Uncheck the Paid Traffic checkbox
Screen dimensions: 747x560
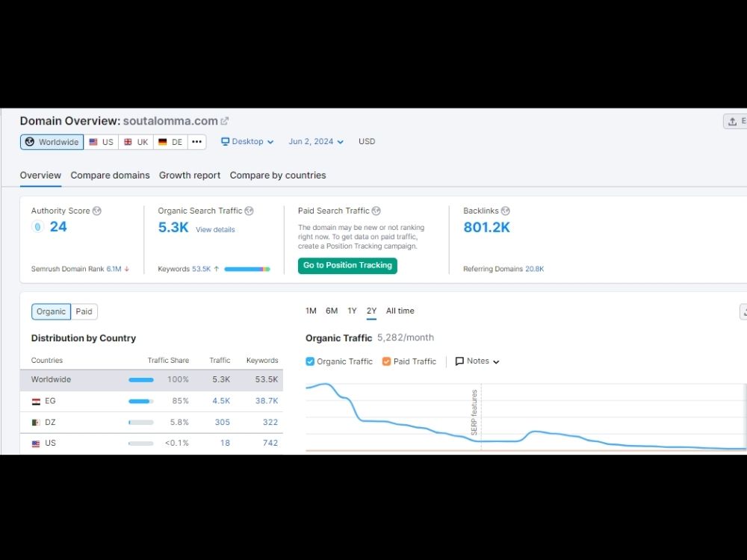tap(386, 361)
